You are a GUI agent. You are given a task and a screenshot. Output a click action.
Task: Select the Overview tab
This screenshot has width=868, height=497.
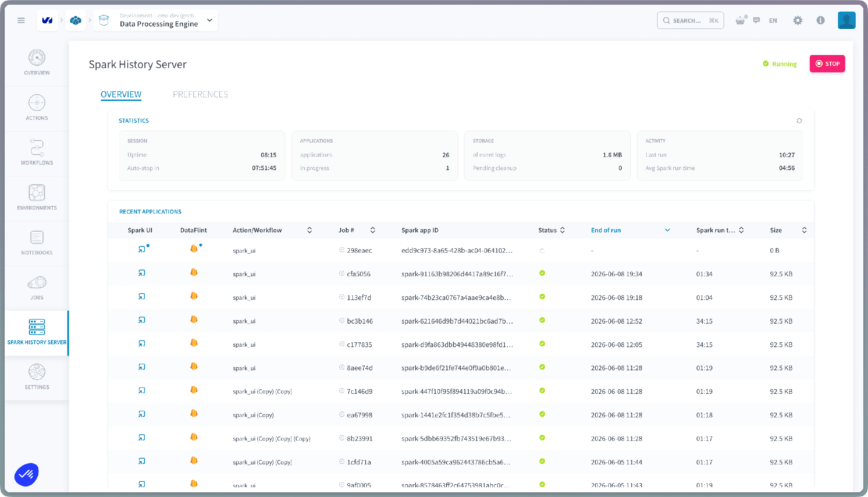tap(121, 94)
